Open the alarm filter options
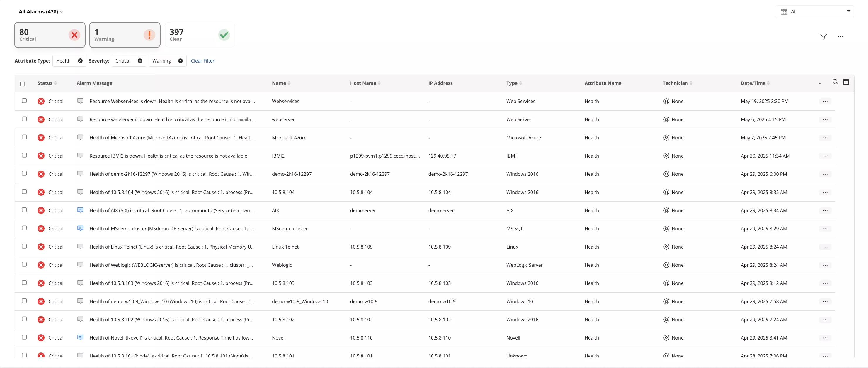This screenshot has height=368, width=868. click(823, 36)
